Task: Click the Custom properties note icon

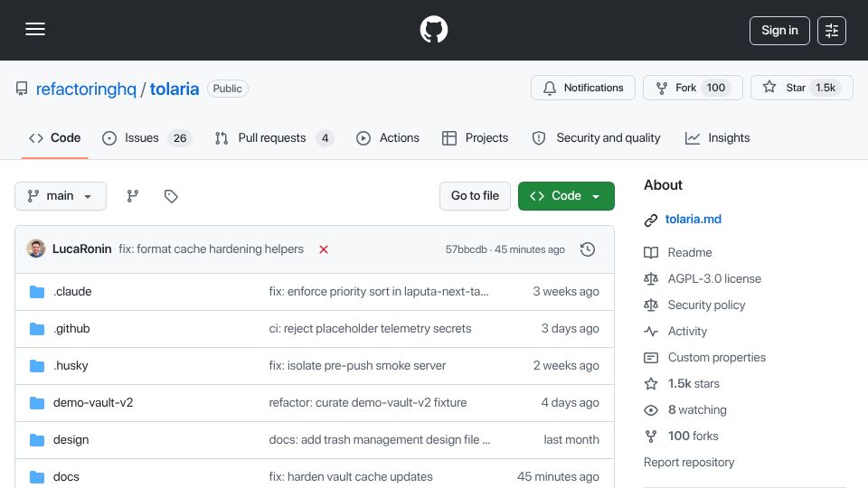Action: pos(651,358)
